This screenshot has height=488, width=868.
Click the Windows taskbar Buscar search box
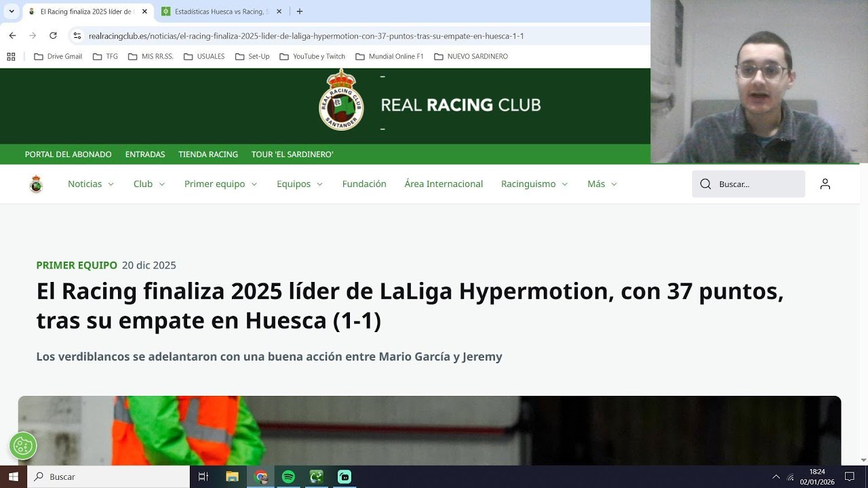click(108, 476)
